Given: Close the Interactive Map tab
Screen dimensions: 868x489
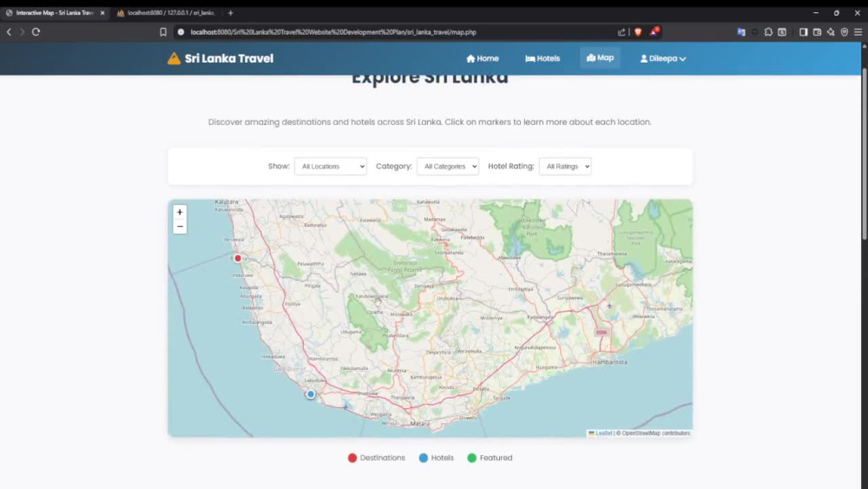Looking at the screenshot, I should click(x=102, y=13).
